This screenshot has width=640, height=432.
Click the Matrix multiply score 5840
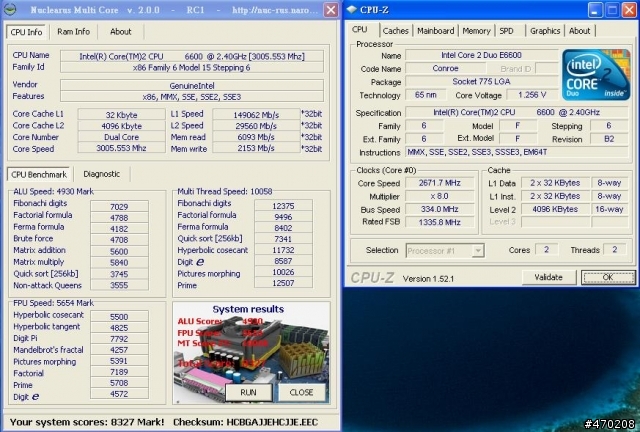point(119,263)
